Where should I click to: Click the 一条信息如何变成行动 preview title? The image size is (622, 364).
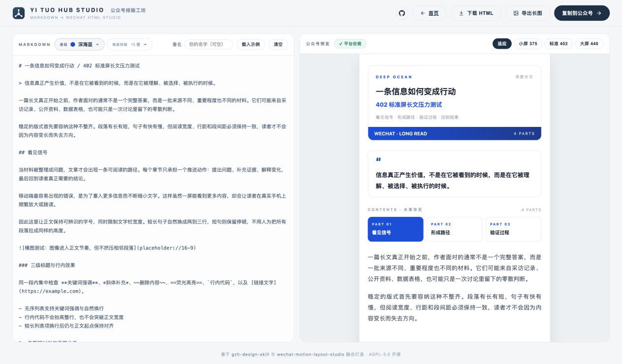coord(416,91)
